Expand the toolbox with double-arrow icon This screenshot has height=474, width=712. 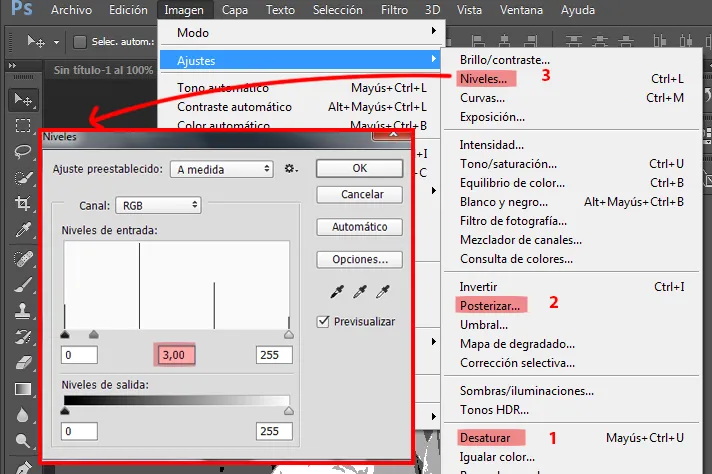[x=12, y=66]
